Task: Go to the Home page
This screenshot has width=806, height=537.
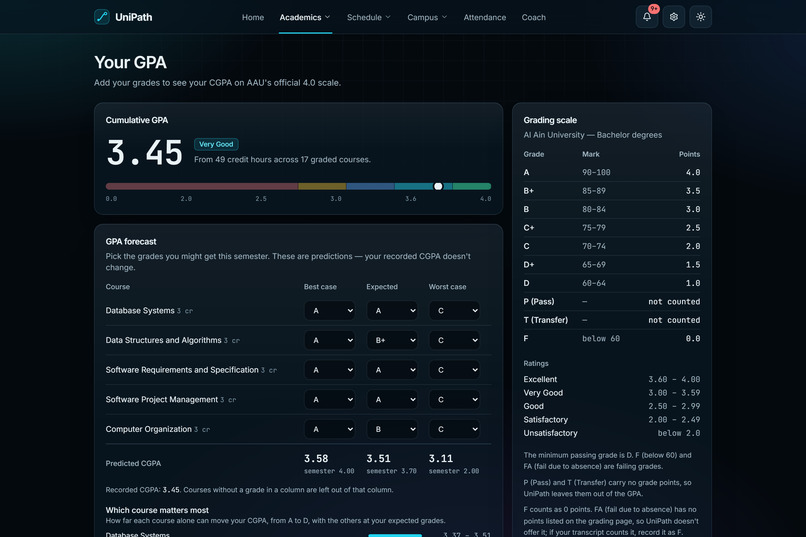Action: click(253, 17)
